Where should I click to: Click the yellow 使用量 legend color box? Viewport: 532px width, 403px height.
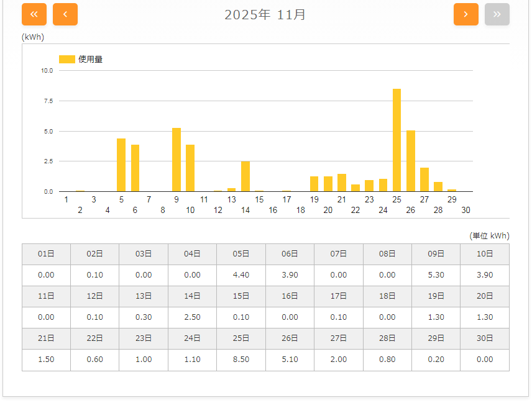click(x=66, y=59)
